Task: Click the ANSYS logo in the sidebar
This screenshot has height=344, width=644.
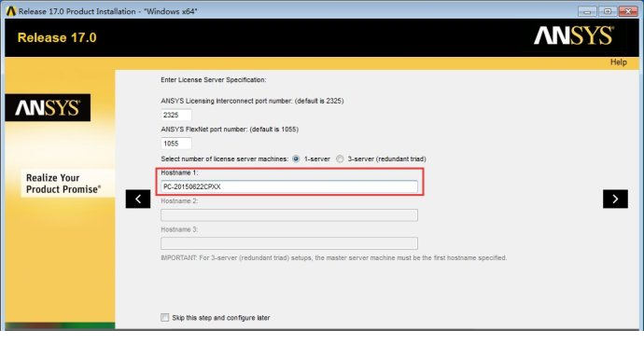Action: tap(48, 108)
